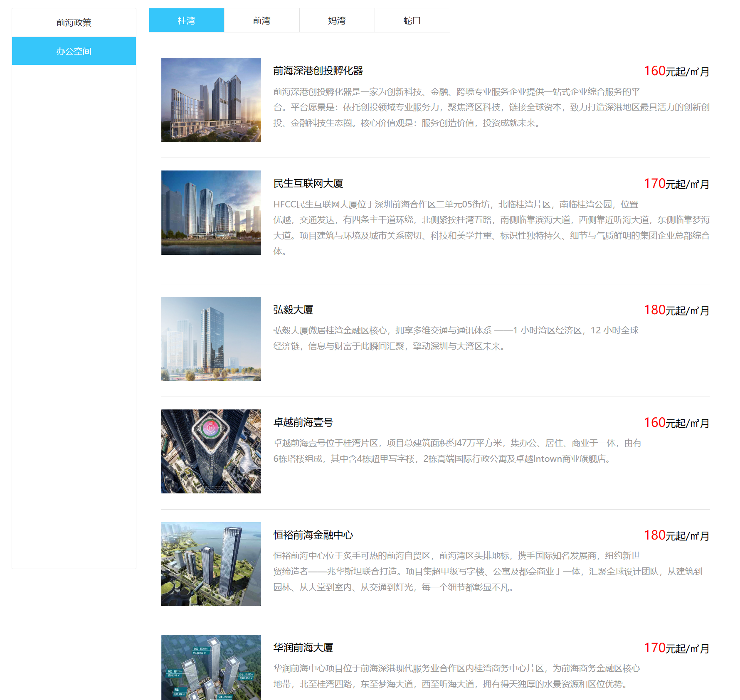Open the 华润前海大厦 listing title

304,647
